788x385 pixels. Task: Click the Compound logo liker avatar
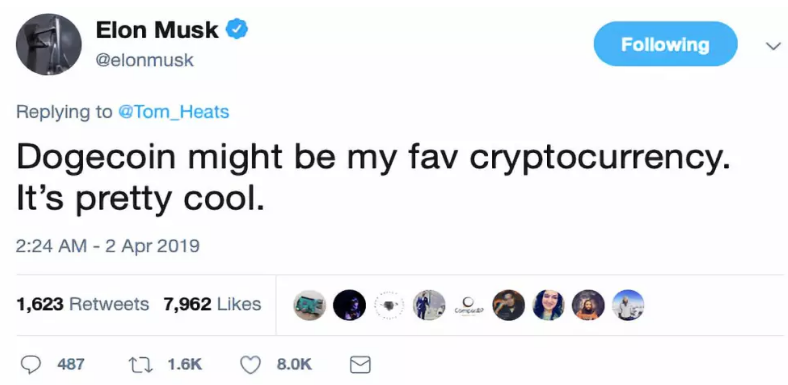point(469,305)
